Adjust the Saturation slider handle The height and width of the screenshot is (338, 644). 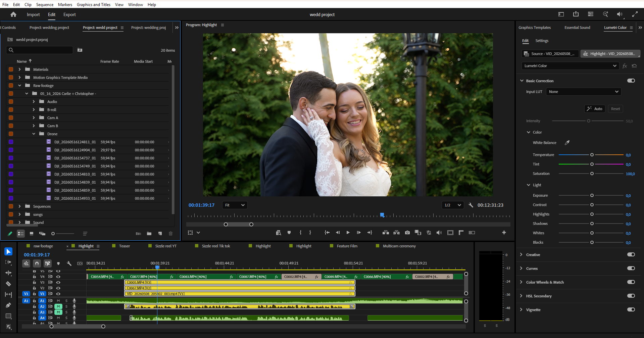[592, 174]
